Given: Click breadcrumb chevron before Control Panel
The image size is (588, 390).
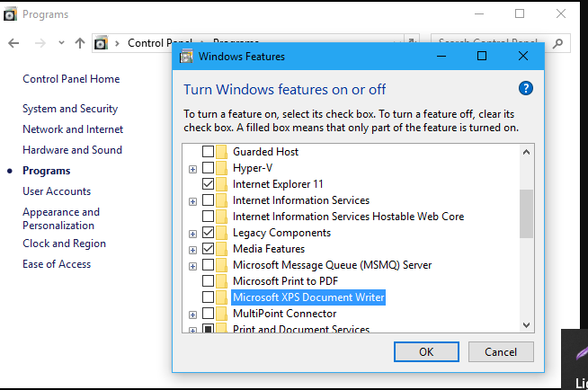Looking at the screenshot, I should pyautogui.click(x=117, y=43).
